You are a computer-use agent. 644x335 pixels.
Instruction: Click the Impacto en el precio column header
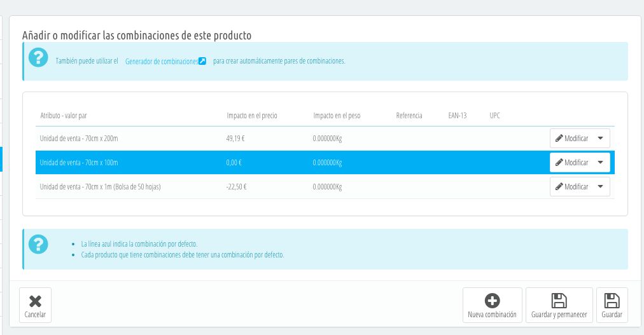252,116
